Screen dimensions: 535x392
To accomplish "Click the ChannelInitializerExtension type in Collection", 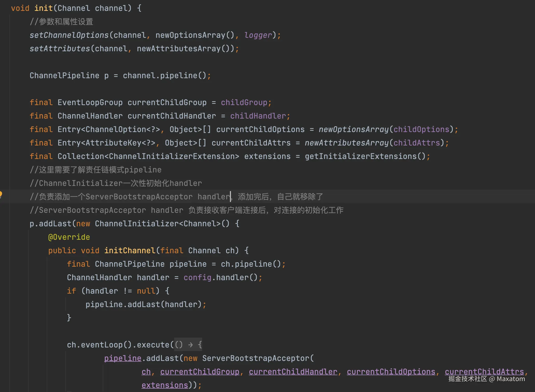I will tap(172, 156).
